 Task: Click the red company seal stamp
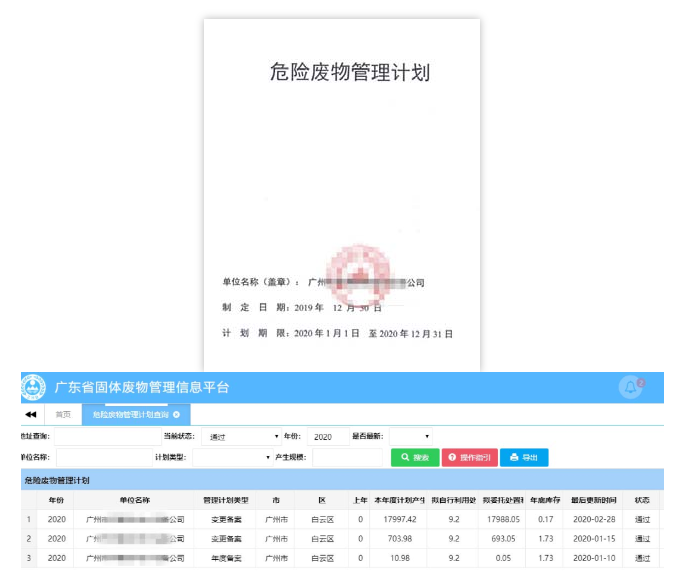pyautogui.click(x=358, y=275)
